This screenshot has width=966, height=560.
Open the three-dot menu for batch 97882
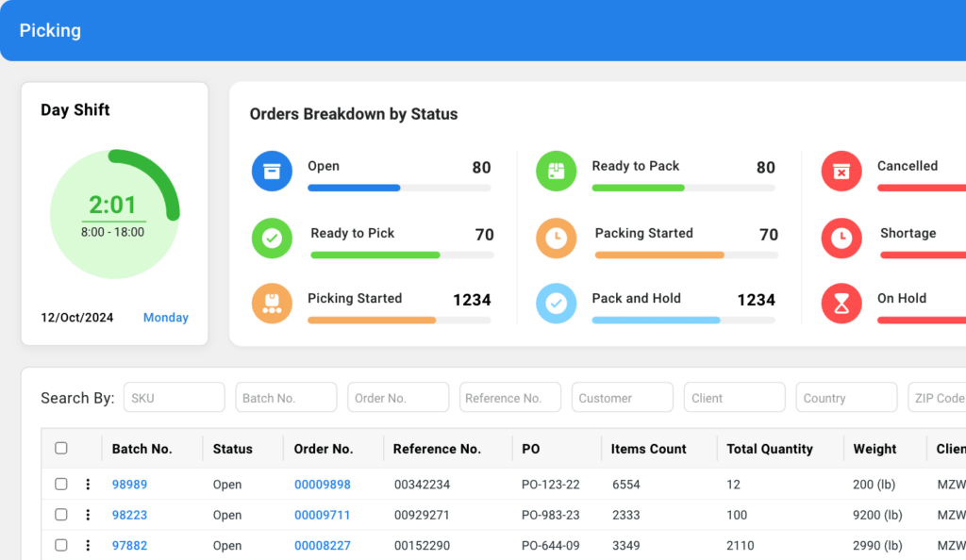88,545
